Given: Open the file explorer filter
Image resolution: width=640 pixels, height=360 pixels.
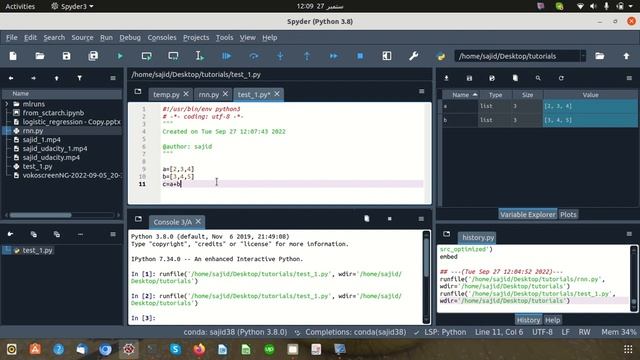Looking at the screenshot, I should click(x=80, y=78).
